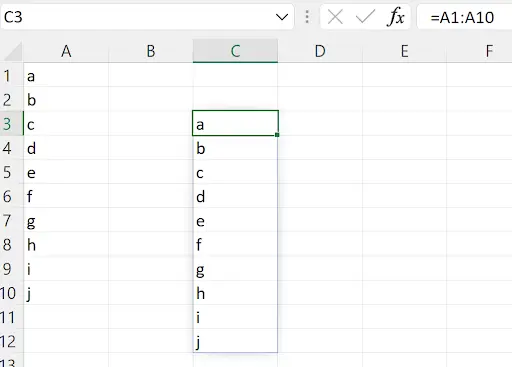
Task: Click cell C6 containing 'd'
Action: point(235,196)
